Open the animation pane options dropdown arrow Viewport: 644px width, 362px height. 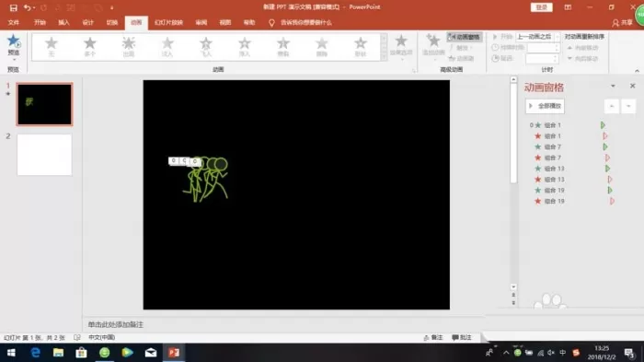pos(613,86)
